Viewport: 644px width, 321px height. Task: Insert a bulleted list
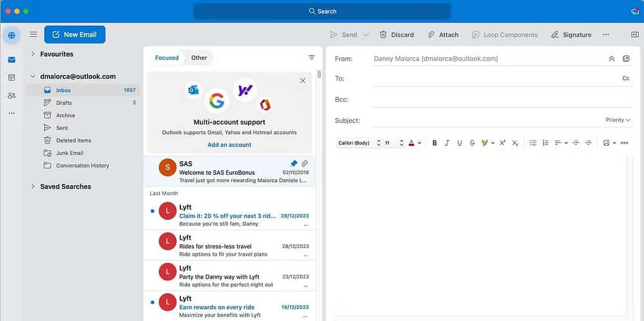pyautogui.click(x=533, y=143)
